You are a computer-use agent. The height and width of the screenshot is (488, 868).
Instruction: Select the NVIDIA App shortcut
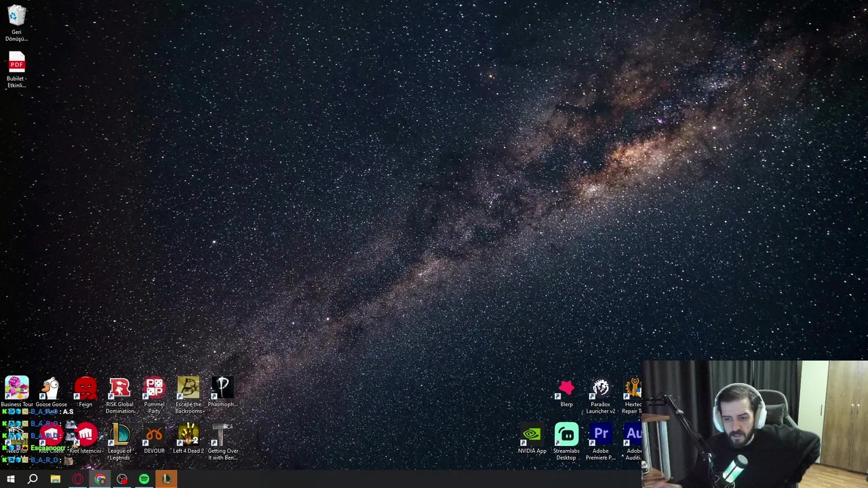[x=532, y=439]
